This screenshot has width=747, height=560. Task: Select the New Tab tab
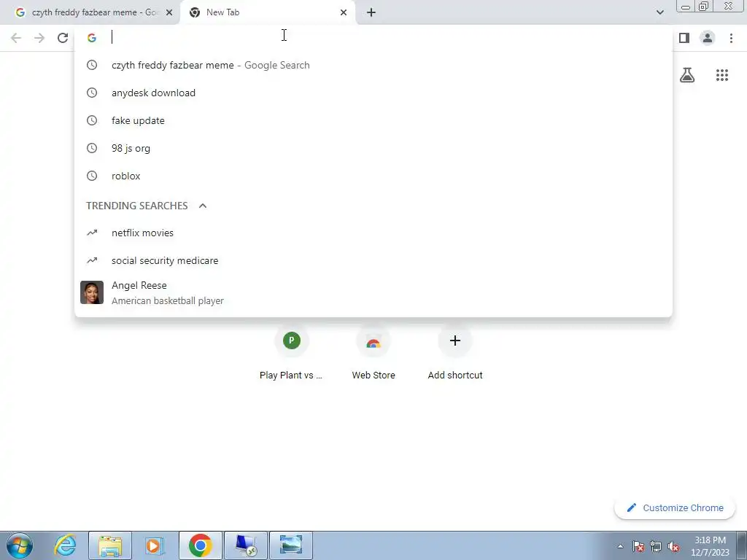pos(268,12)
